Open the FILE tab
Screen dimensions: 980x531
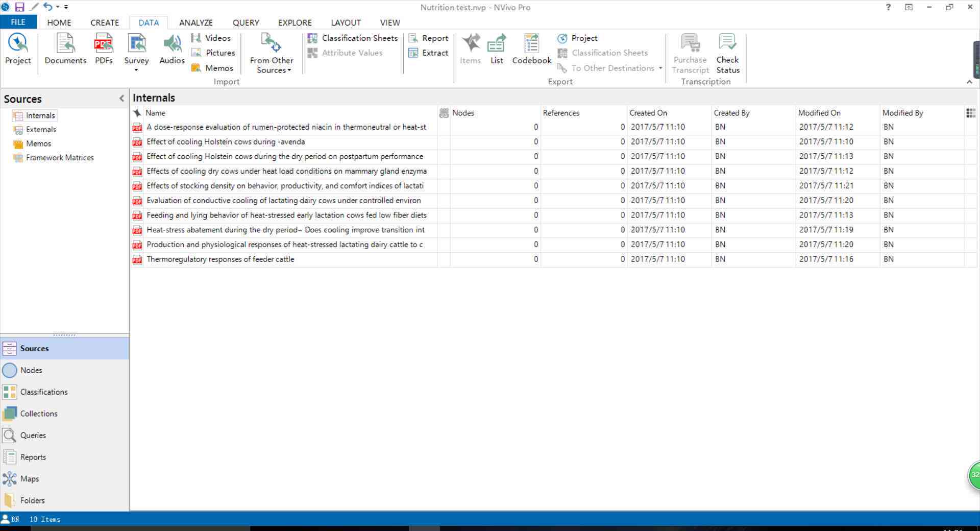tap(18, 22)
